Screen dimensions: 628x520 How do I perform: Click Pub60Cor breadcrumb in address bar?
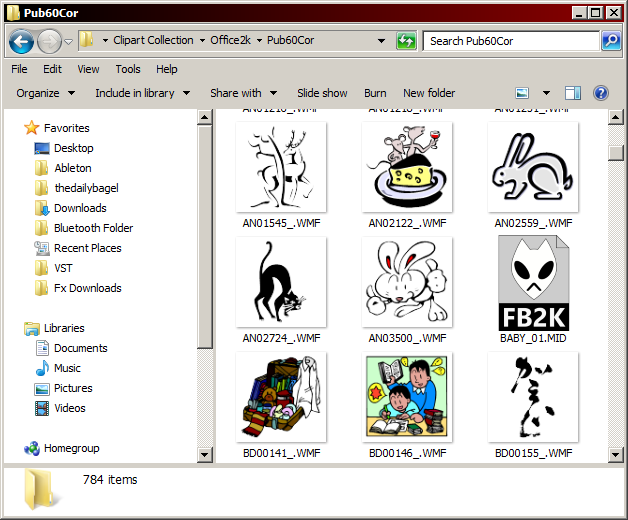pos(291,40)
